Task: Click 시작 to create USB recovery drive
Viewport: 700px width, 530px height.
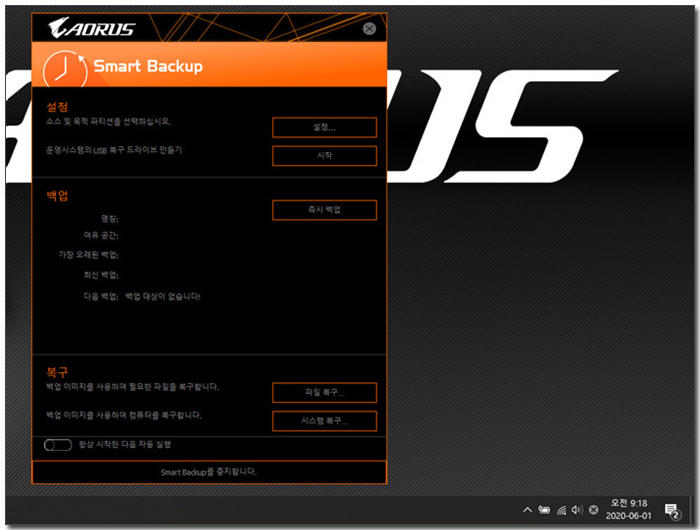Action: pyautogui.click(x=325, y=155)
